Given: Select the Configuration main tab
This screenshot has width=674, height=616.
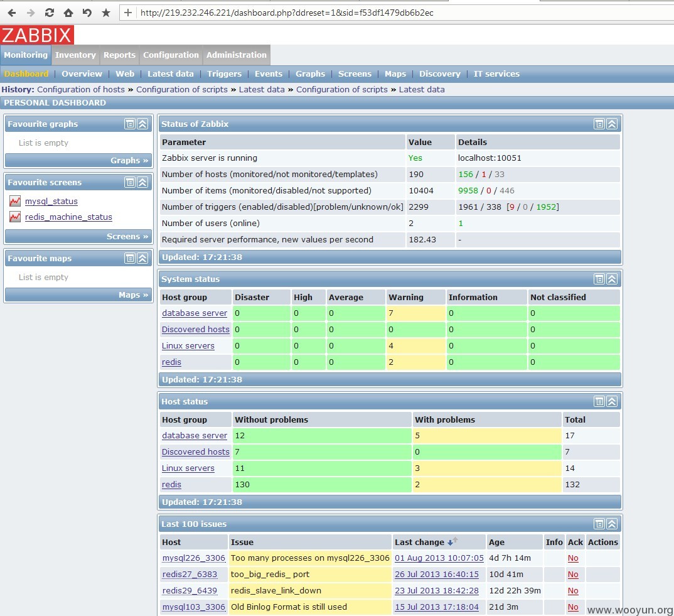Looking at the screenshot, I should [171, 55].
